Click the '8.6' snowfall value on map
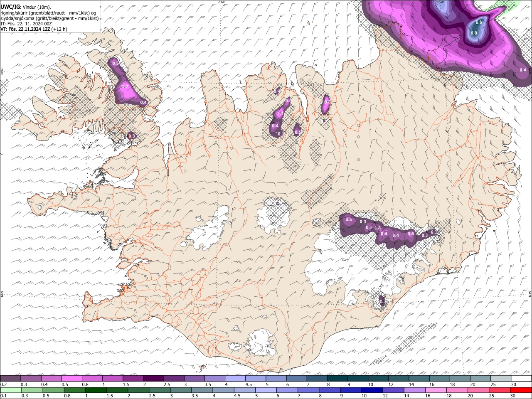Screen dimensions: 532x399 click(479, 22)
